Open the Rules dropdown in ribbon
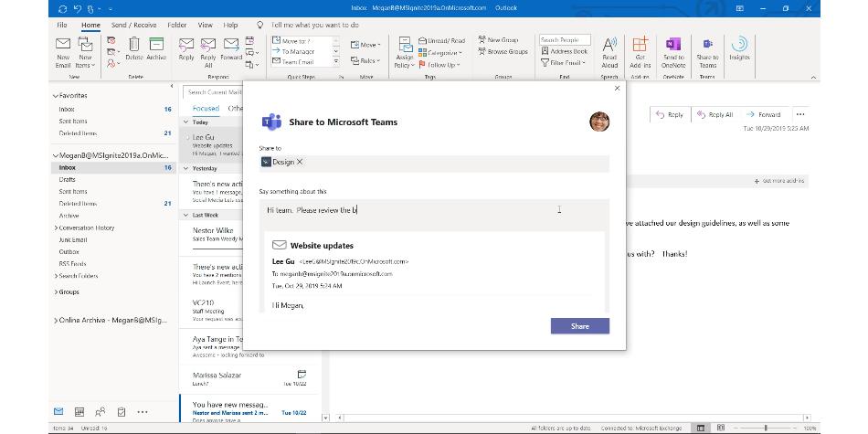Image resolution: width=868 pixels, height=434 pixels. (x=365, y=61)
